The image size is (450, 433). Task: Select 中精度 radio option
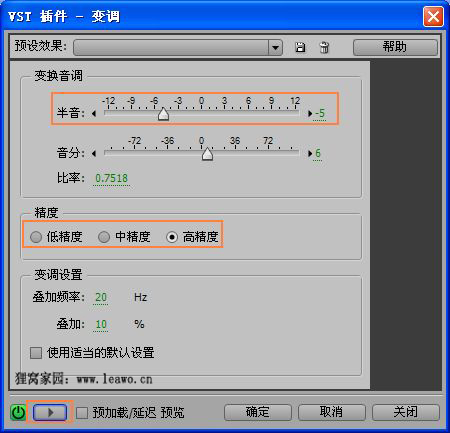104,237
